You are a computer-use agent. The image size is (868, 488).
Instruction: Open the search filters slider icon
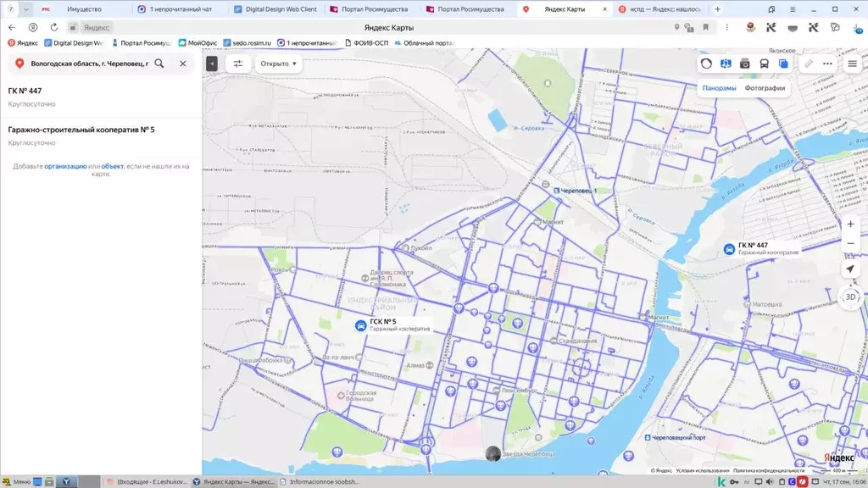coord(238,64)
